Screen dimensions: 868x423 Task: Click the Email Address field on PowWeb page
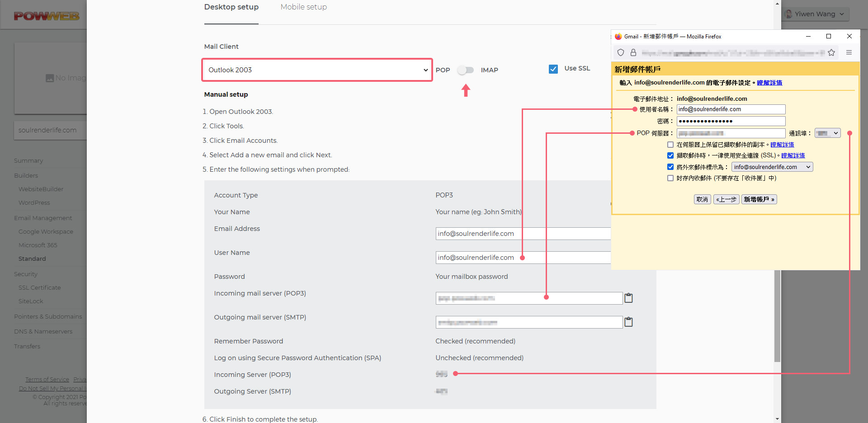523,234
